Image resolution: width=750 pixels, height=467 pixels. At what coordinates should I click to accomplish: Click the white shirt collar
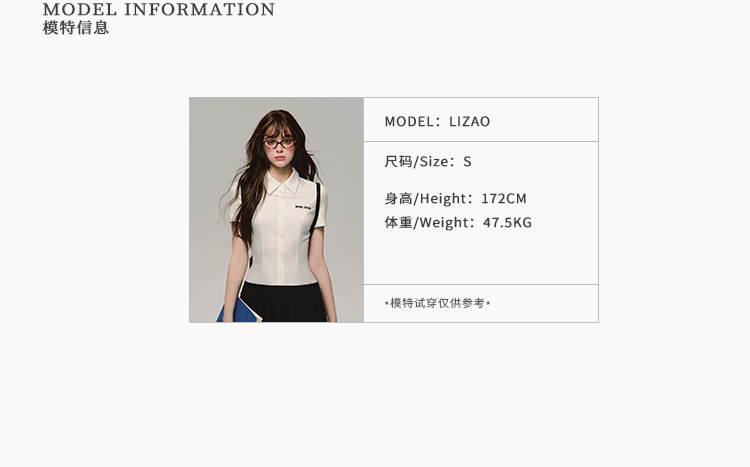click(x=284, y=183)
